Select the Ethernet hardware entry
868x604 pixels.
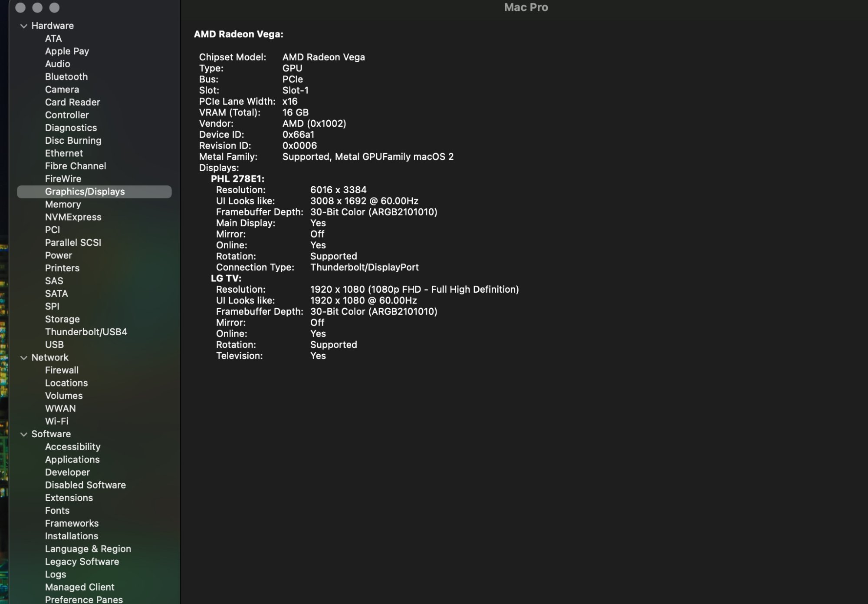point(64,153)
